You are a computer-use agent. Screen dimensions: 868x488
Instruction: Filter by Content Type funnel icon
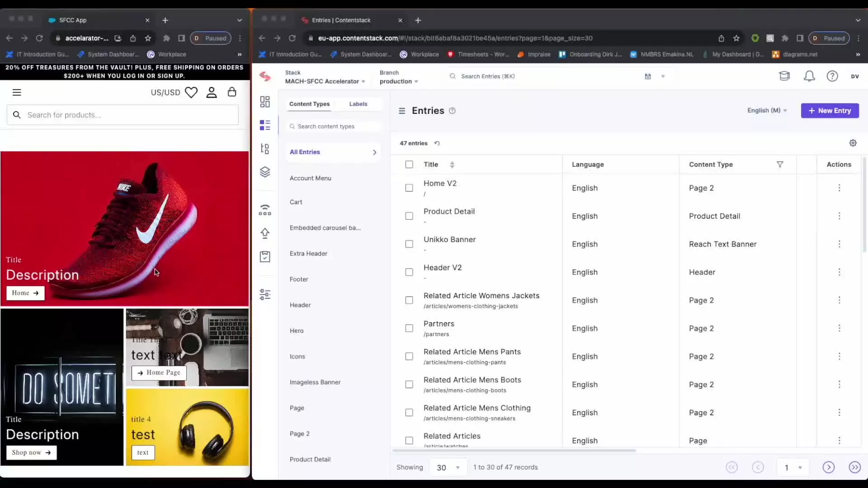[x=780, y=164]
